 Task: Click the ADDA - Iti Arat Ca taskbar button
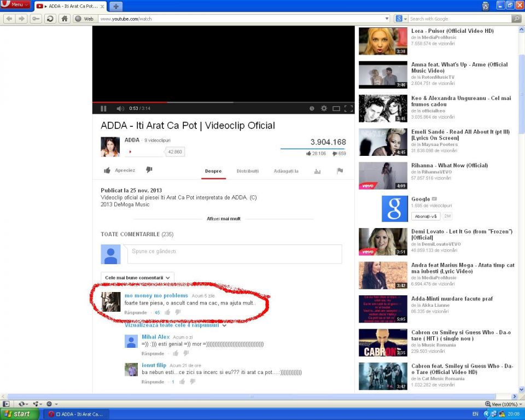pos(76,415)
